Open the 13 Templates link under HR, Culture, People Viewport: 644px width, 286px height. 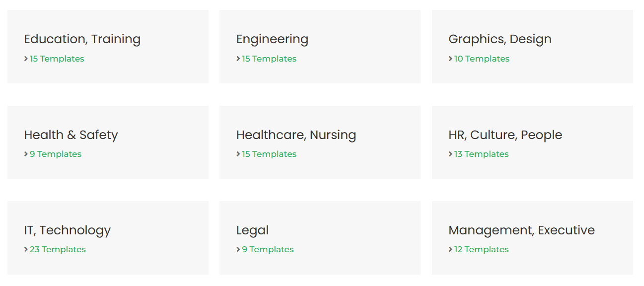482,154
